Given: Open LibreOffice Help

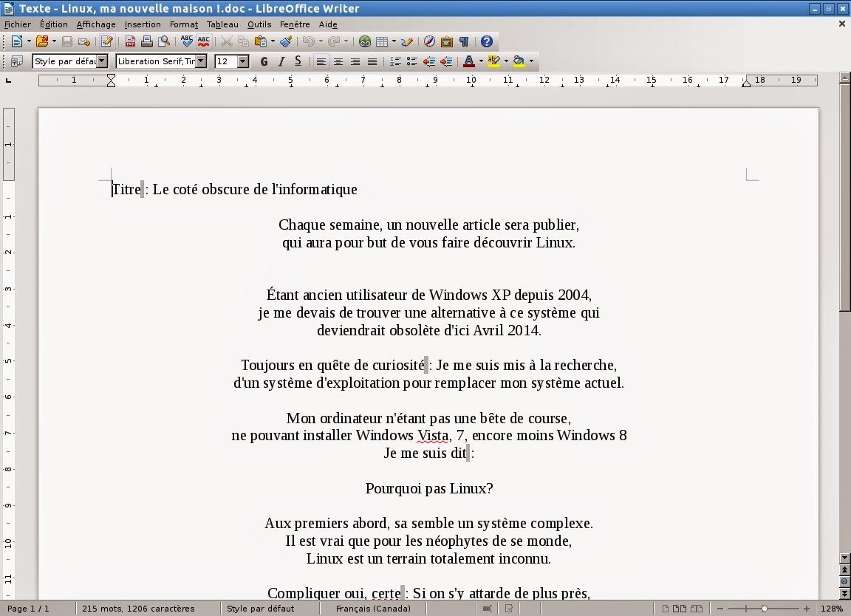Looking at the screenshot, I should pos(487,41).
